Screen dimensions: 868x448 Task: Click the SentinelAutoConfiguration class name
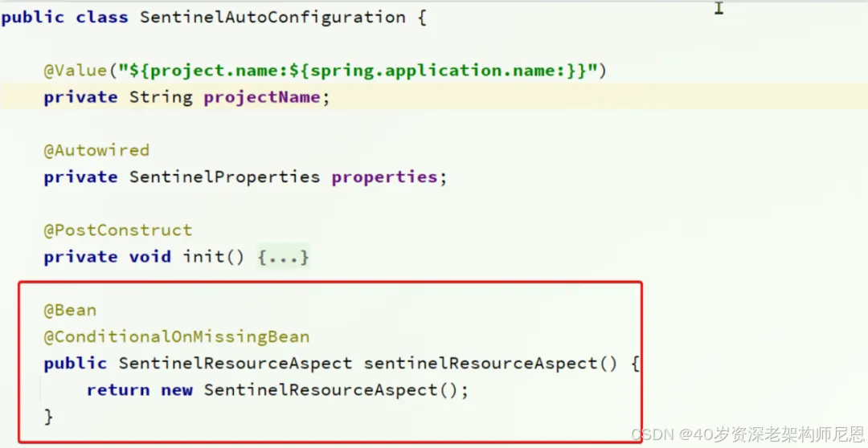click(x=272, y=17)
